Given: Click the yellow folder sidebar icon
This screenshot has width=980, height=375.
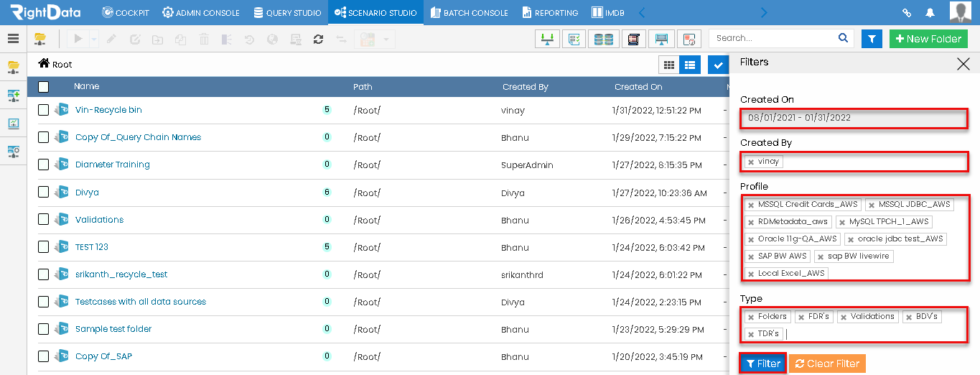Looking at the screenshot, I should point(13,68).
